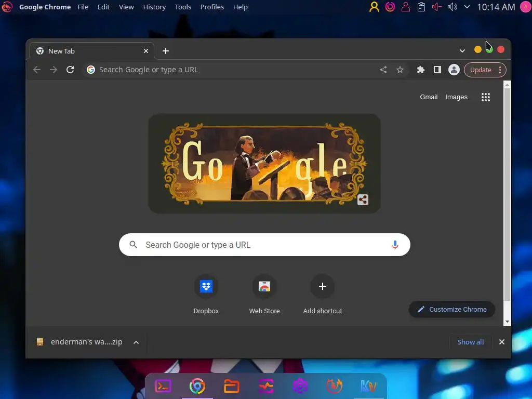Go back with the back arrow
Screen dimensions: 532x399
[x=37, y=70]
